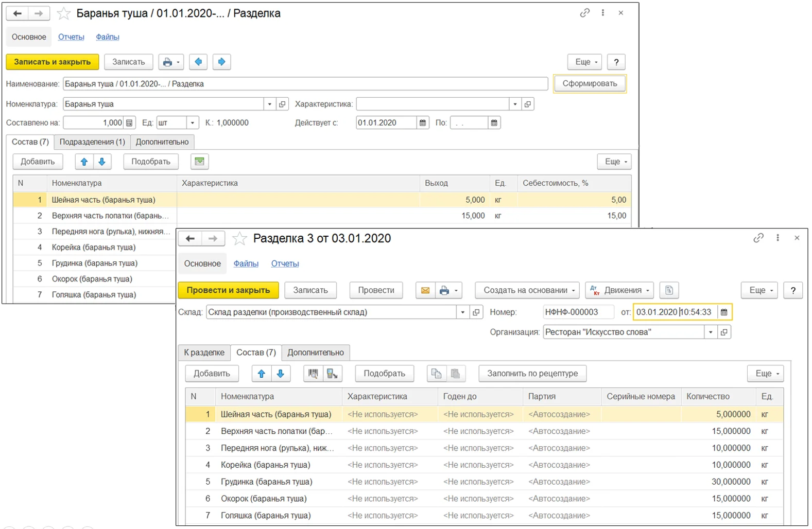Click the printer icon in Разделка document toolbar
Image resolution: width=812 pixels, height=529 pixels.
point(444,290)
